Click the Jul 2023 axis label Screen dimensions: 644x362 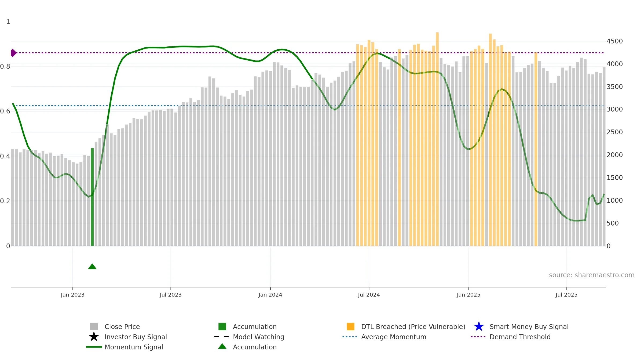click(x=171, y=295)
